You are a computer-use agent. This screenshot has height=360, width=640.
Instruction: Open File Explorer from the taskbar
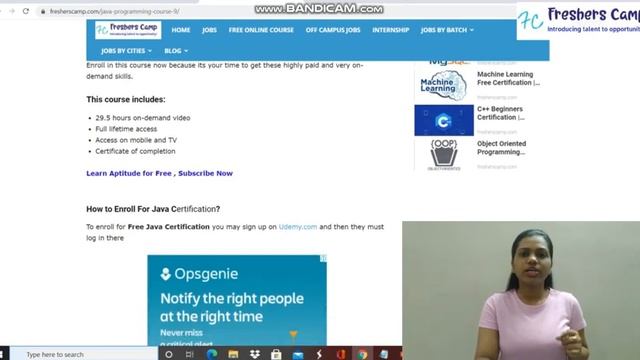pos(233,354)
